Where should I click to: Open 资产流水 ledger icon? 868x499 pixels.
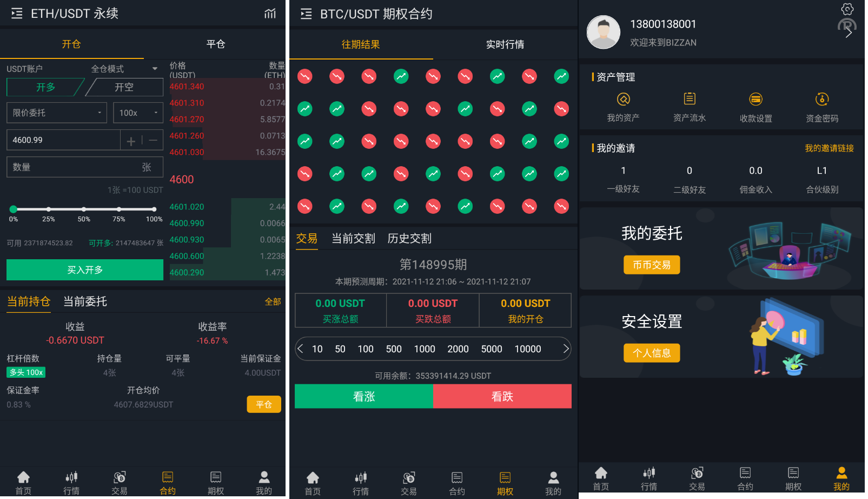pos(689,99)
